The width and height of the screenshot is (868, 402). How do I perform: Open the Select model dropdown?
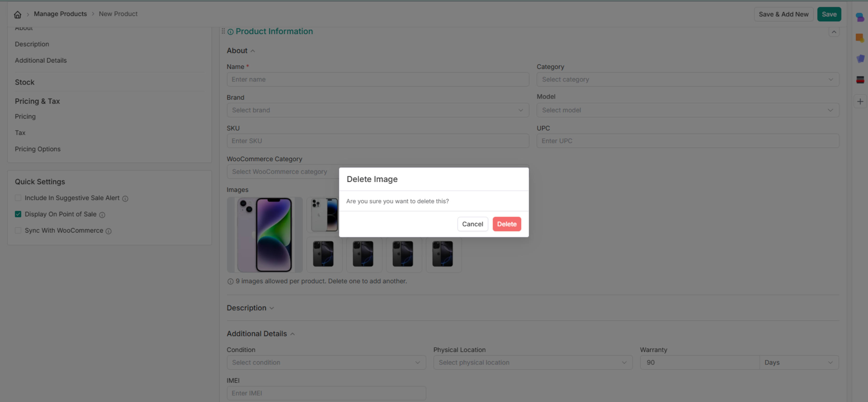(x=687, y=110)
